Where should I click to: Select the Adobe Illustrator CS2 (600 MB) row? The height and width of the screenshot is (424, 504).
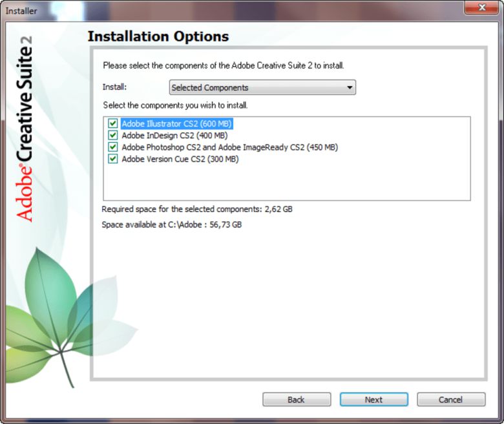pos(176,123)
